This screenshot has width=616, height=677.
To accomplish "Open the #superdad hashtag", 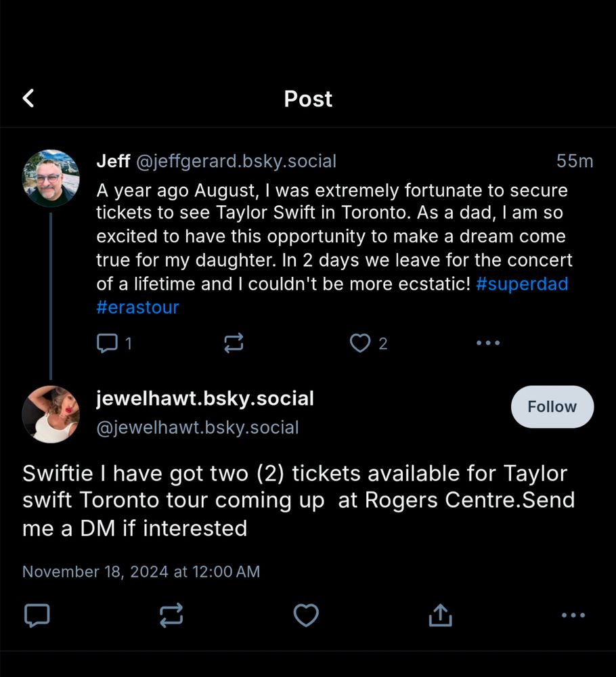I will (x=522, y=284).
